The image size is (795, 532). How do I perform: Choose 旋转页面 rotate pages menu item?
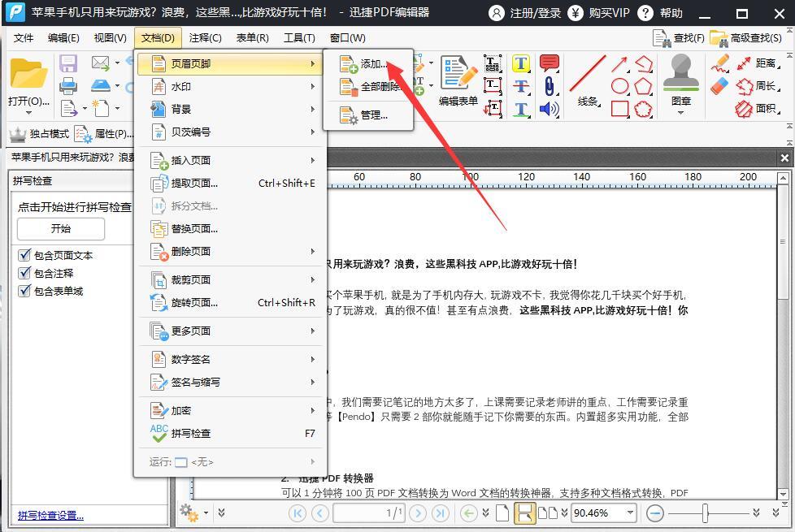click(x=231, y=302)
